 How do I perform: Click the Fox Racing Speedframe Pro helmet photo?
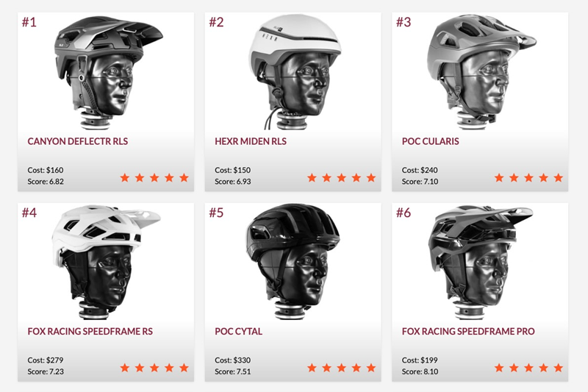coord(481,263)
